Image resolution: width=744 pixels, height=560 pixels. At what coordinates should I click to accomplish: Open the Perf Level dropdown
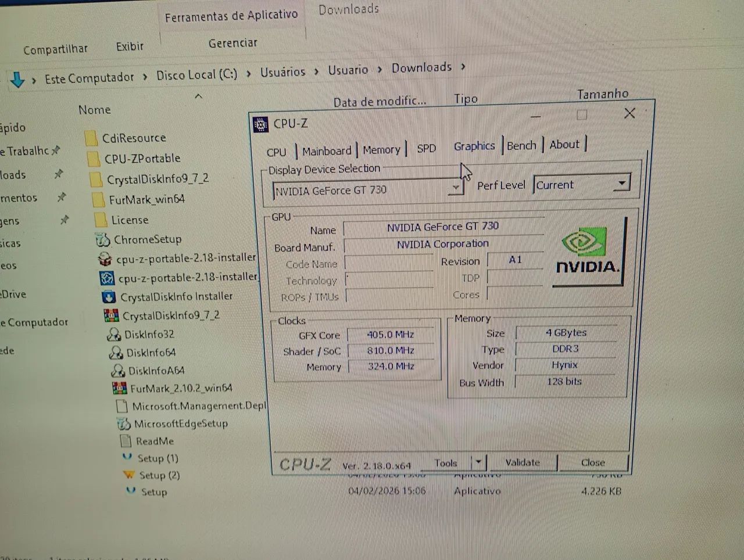pos(621,184)
